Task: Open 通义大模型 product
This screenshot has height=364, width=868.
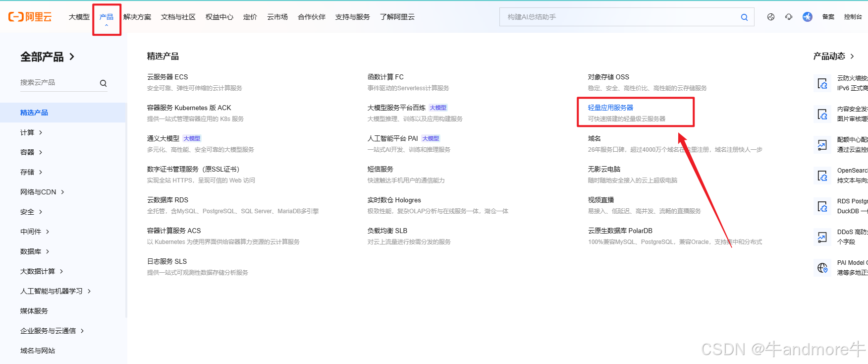Action: point(163,138)
